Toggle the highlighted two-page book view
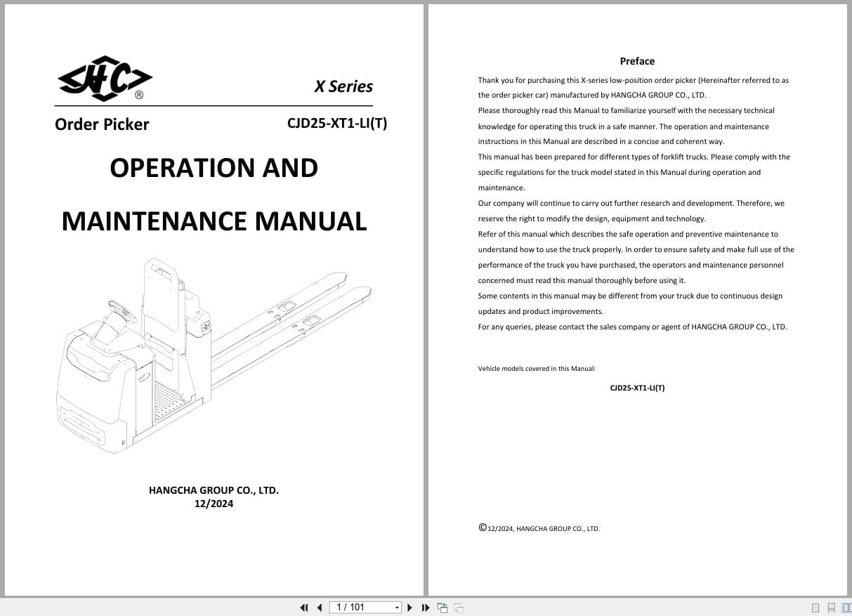Screen dimensions: 852x616 847,607
